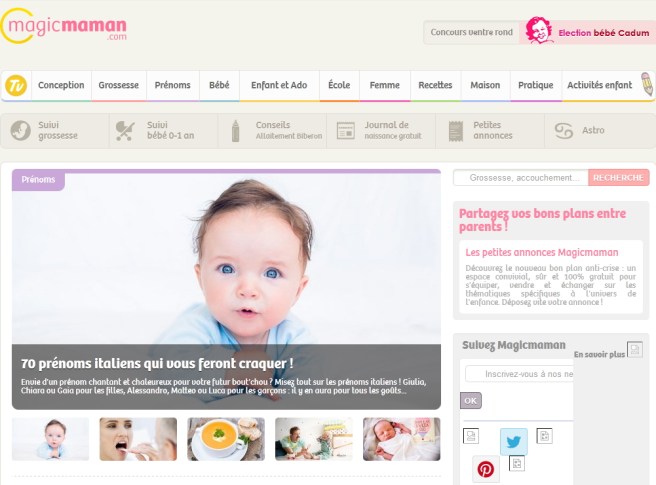Open the Astro zodiac icon
This screenshot has width=656, height=485.
click(564, 131)
